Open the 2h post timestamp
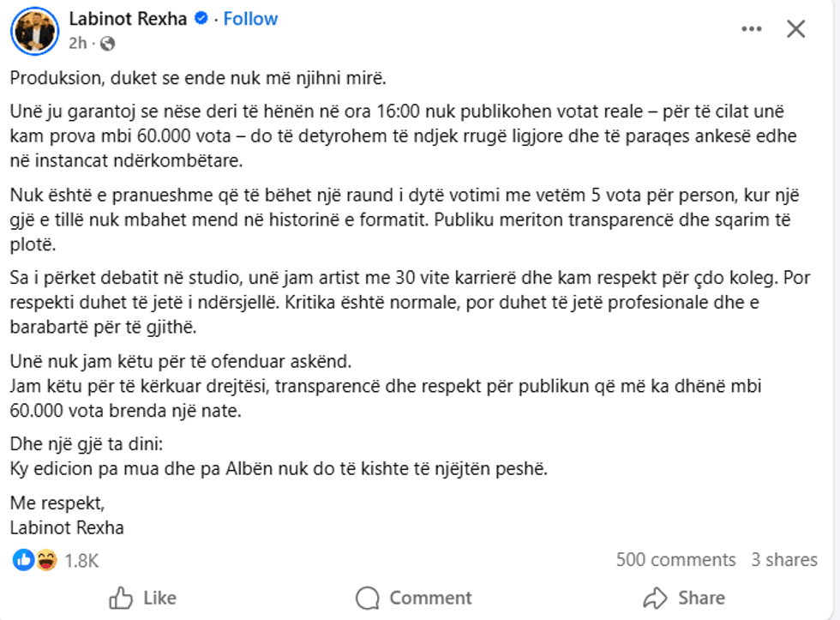The image size is (840, 620). (x=77, y=43)
